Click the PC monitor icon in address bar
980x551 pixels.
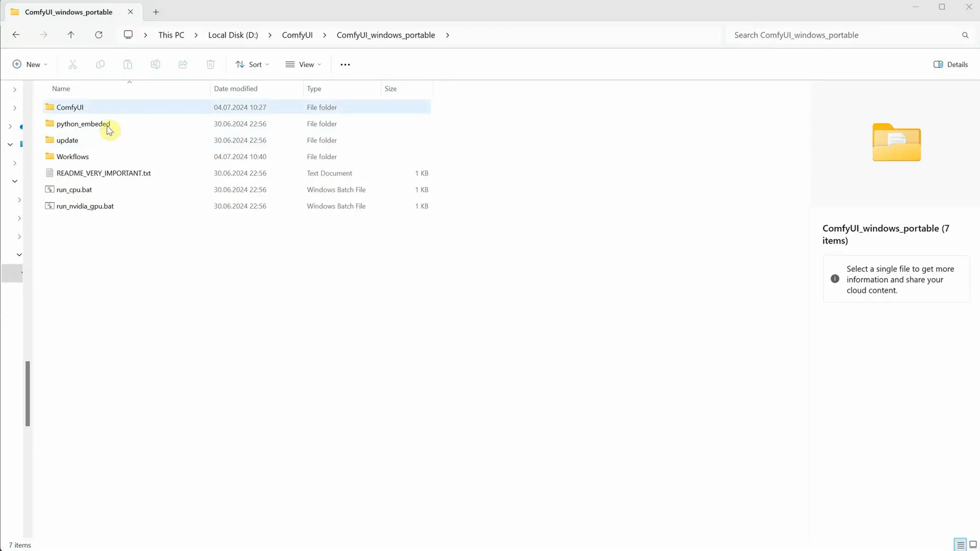point(128,35)
